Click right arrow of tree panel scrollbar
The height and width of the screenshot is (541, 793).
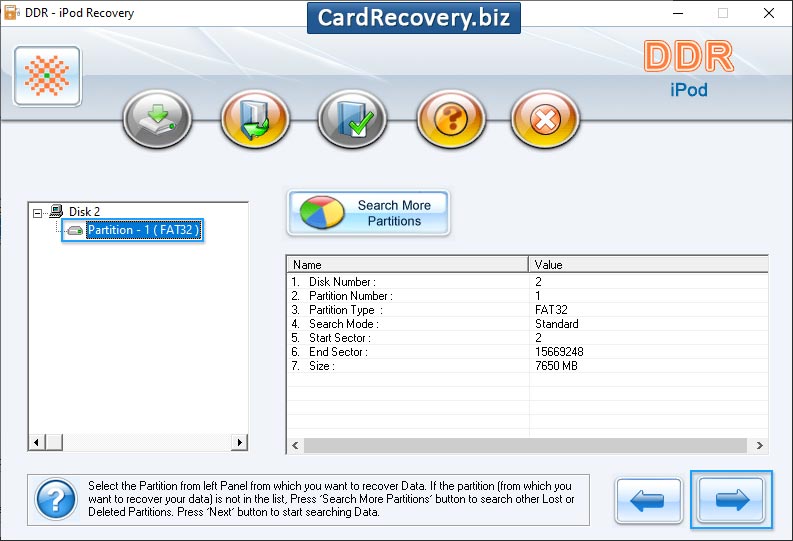tap(239, 442)
